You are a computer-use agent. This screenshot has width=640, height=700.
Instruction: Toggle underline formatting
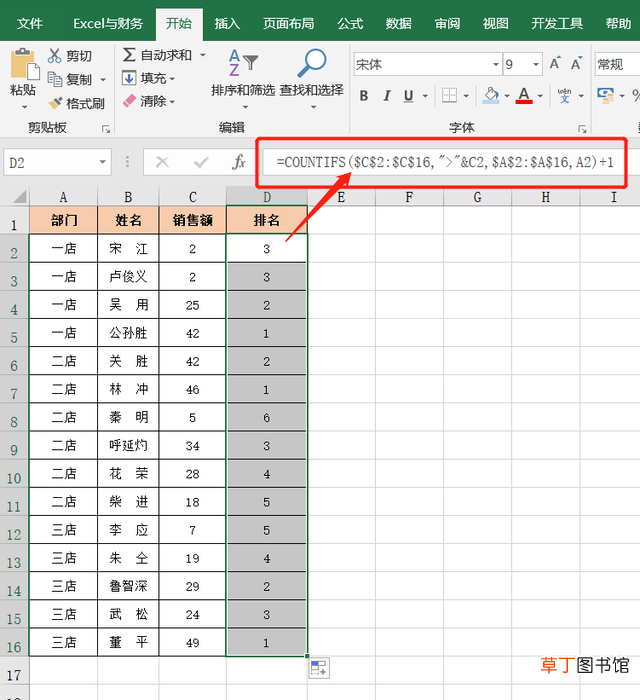point(408,96)
